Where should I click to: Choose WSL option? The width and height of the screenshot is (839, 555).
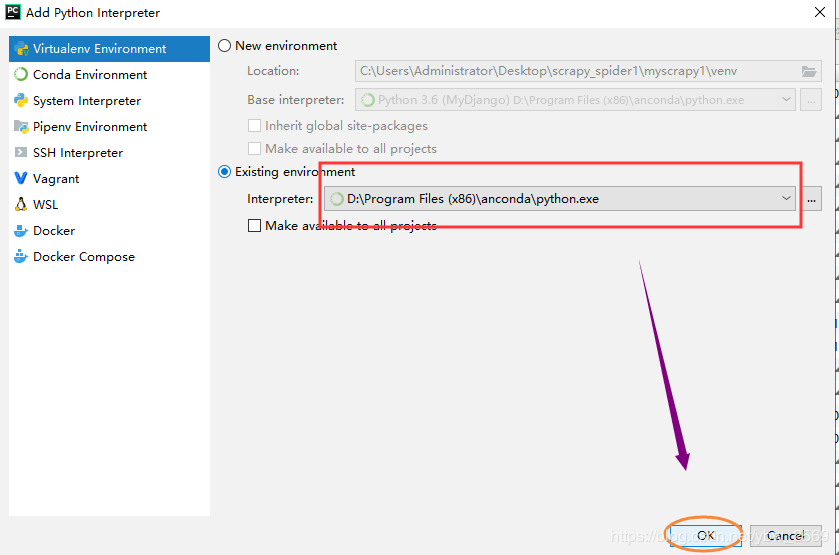point(110,204)
